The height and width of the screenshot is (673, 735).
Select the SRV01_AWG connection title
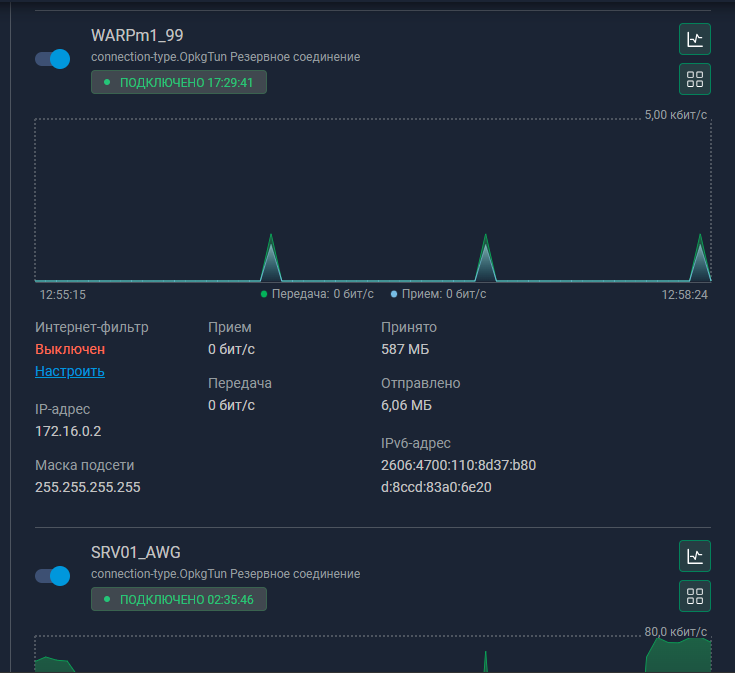point(136,552)
